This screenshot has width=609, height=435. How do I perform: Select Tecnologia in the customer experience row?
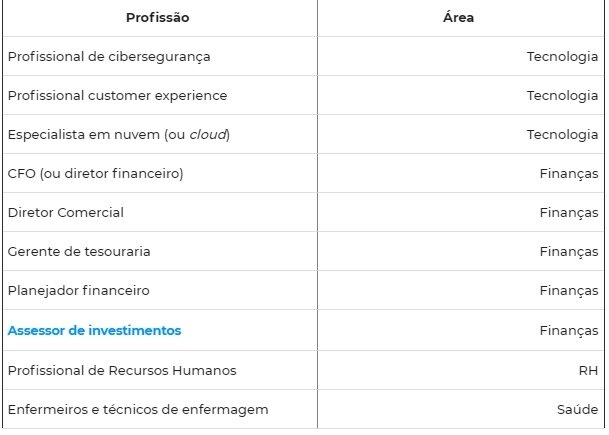pyautogui.click(x=562, y=96)
